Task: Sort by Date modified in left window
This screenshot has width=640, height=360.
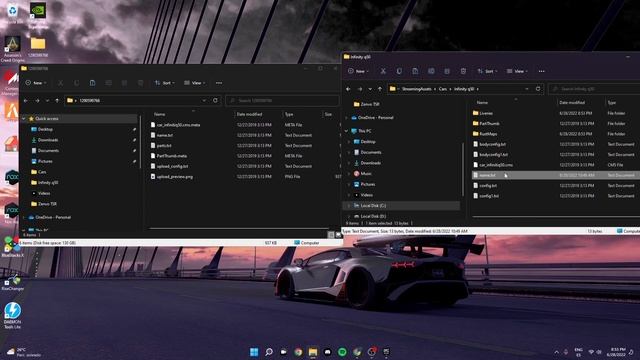Action: click(x=249, y=114)
